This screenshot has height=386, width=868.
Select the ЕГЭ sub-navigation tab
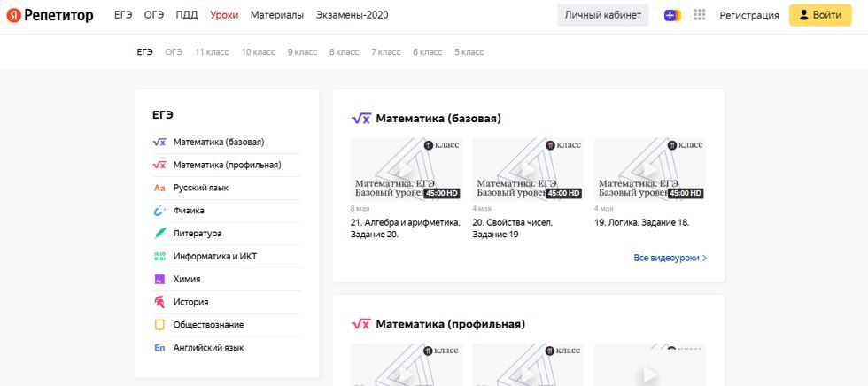[144, 52]
